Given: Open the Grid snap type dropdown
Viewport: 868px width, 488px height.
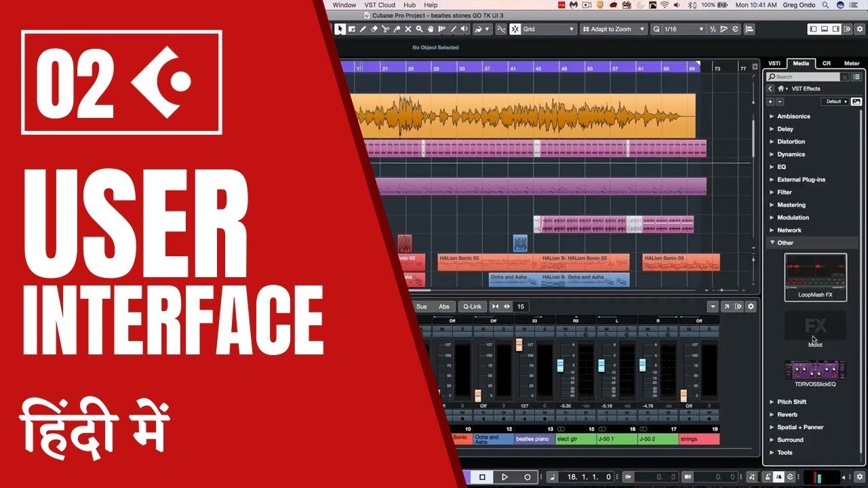Looking at the screenshot, I should [x=549, y=29].
